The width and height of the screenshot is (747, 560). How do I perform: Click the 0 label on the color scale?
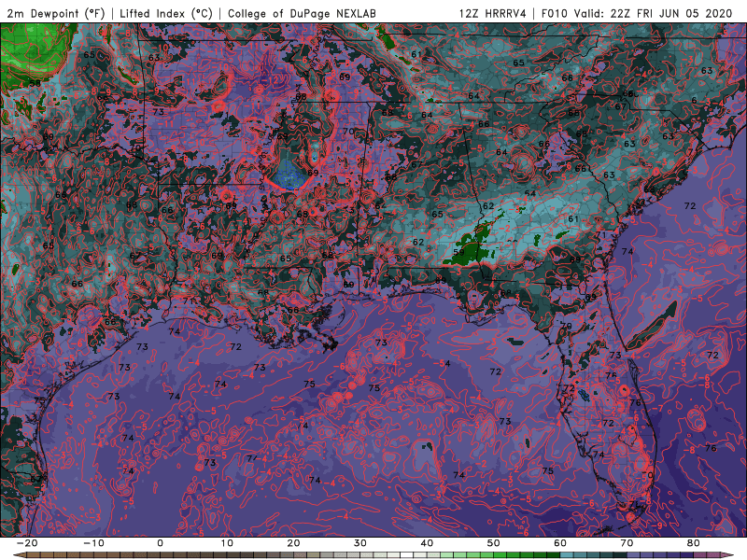click(160, 543)
